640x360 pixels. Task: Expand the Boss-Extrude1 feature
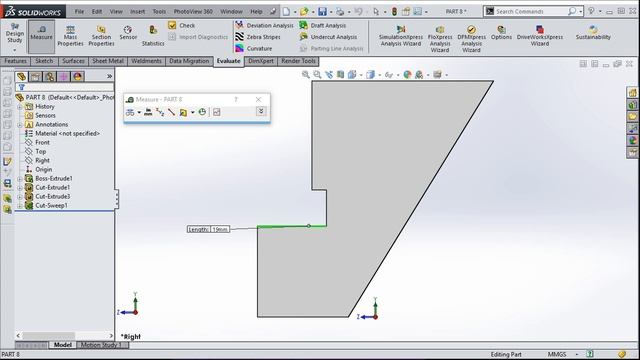tap(19, 179)
